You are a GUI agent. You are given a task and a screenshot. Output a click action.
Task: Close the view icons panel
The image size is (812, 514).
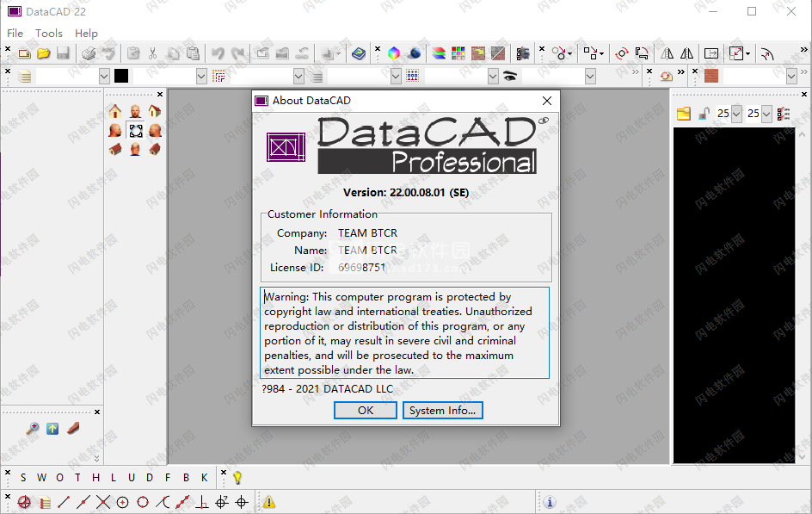click(x=160, y=95)
